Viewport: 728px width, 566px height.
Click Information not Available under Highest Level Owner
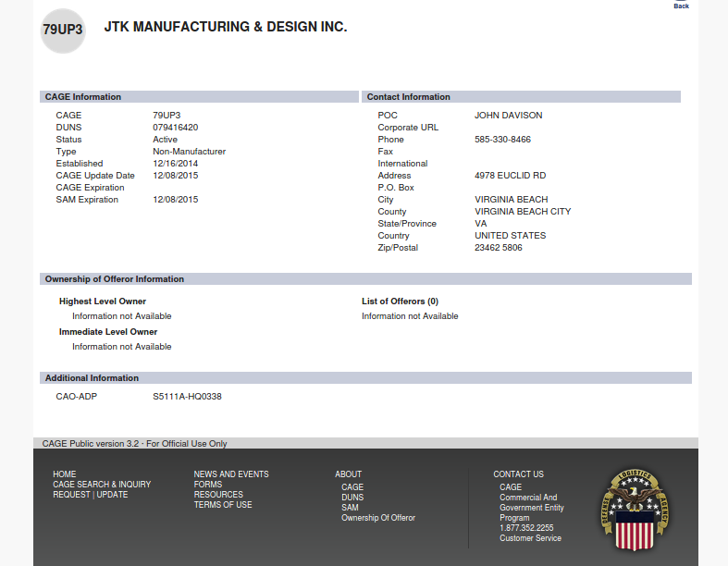[122, 316]
